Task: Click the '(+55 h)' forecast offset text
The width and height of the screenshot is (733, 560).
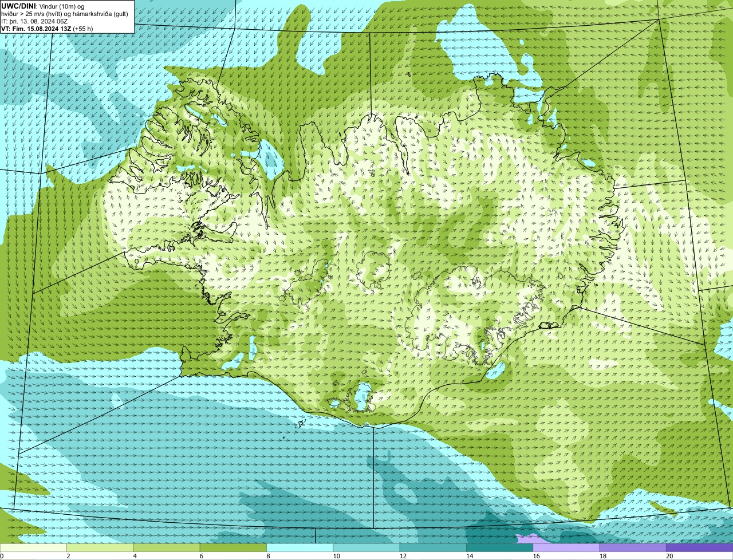Action: tap(83, 29)
